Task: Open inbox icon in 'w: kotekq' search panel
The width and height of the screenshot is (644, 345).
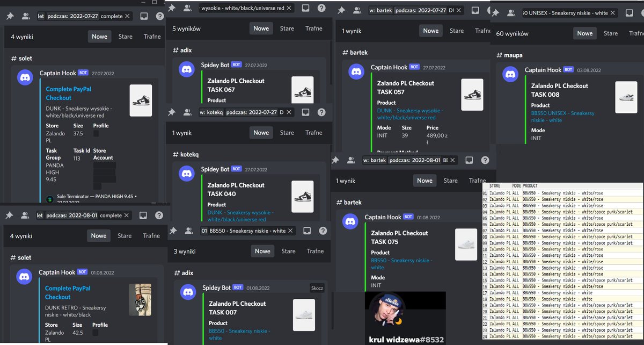Action: pyautogui.click(x=305, y=112)
